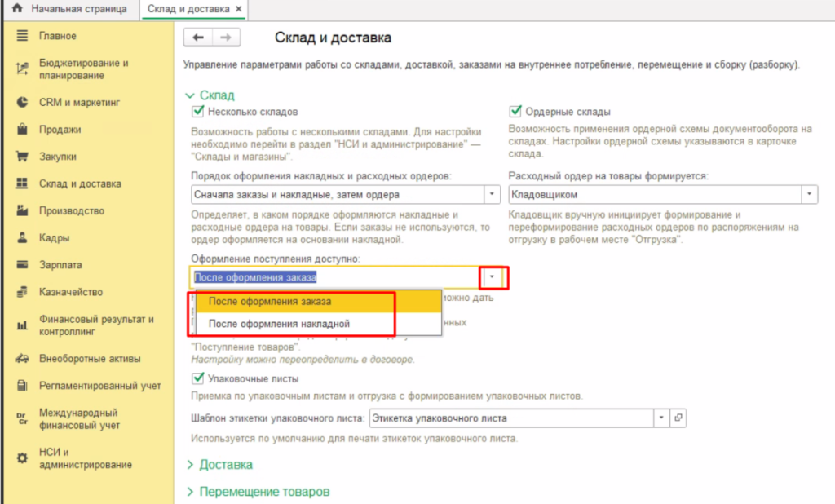835x504 pixels.
Task: Open the CRM и маркетинг pie chart icon
Action: click(x=22, y=103)
